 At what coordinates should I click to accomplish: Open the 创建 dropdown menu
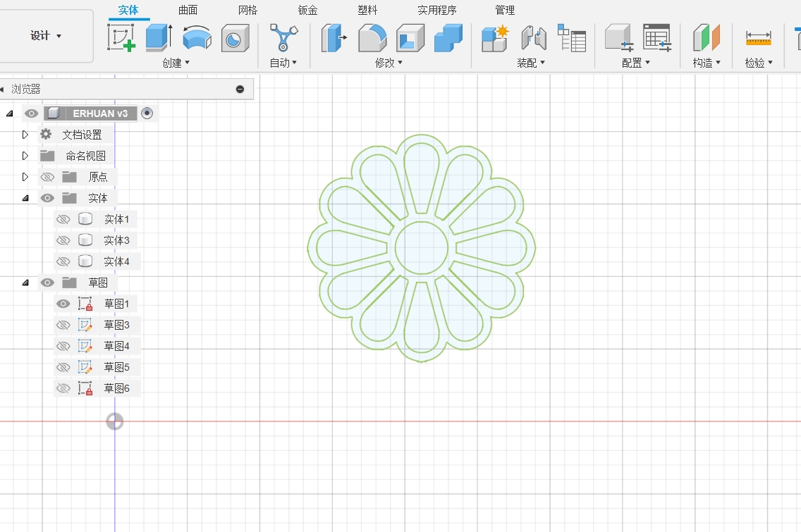[176, 63]
